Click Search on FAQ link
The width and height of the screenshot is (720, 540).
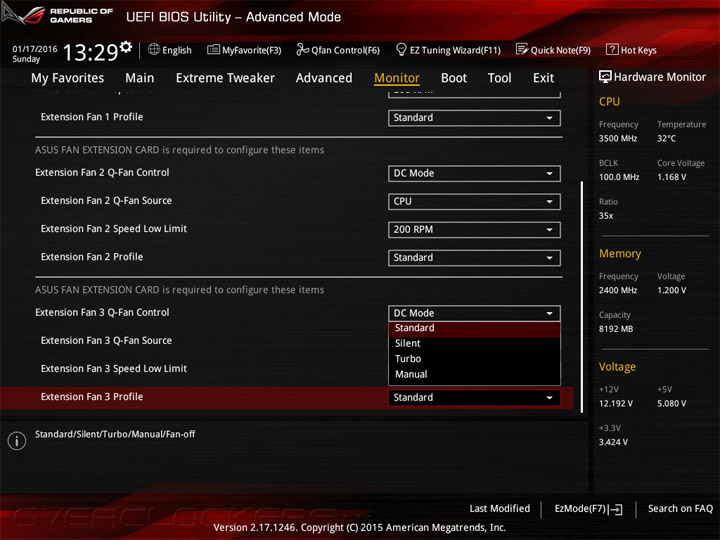click(680, 509)
